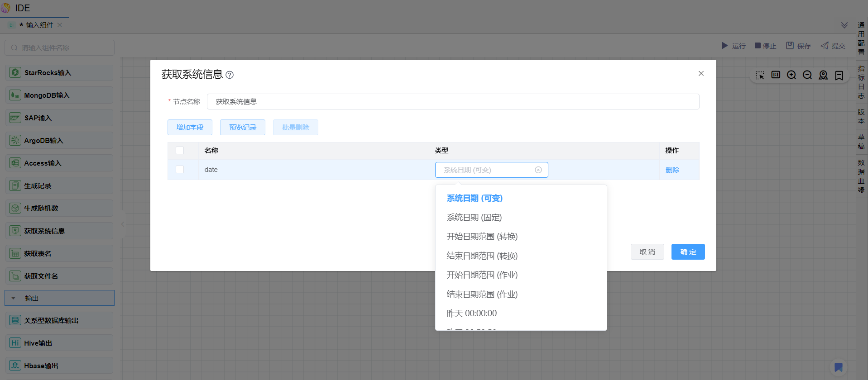Click the zoom in canvas icon
The height and width of the screenshot is (380, 868).
coord(791,75)
